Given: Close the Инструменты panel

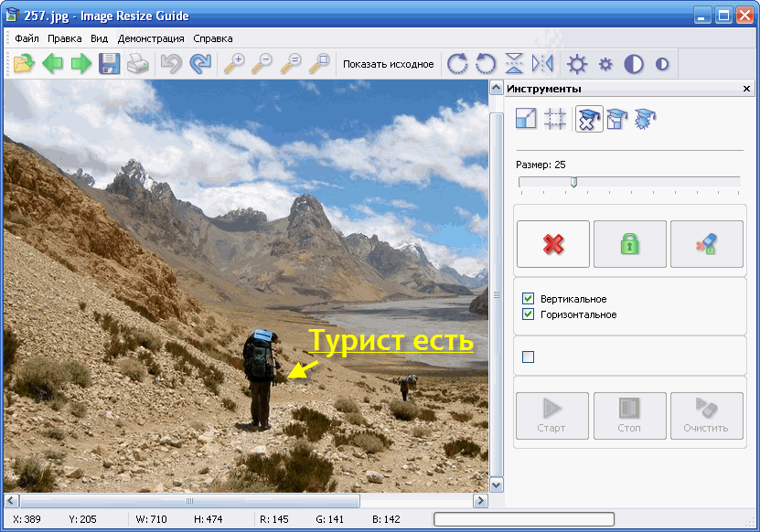Looking at the screenshot, I should pyautogui.click(x=746, y=89).
